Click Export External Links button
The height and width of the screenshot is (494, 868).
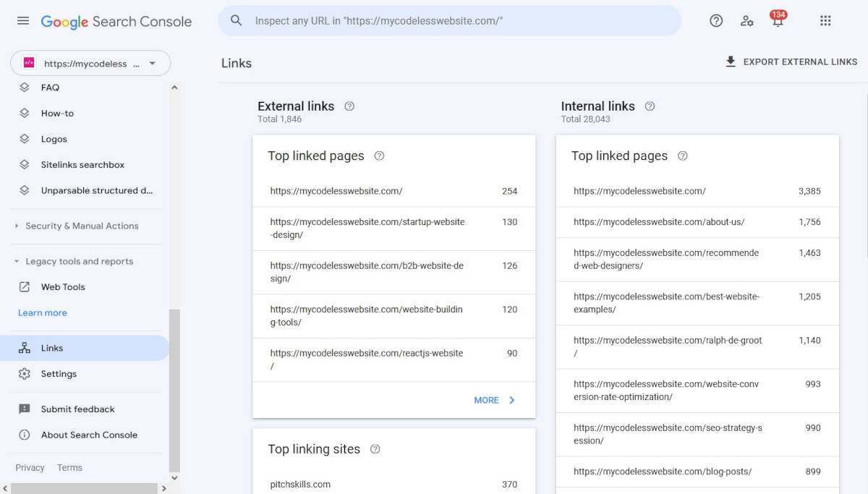[x=791, y=61]
